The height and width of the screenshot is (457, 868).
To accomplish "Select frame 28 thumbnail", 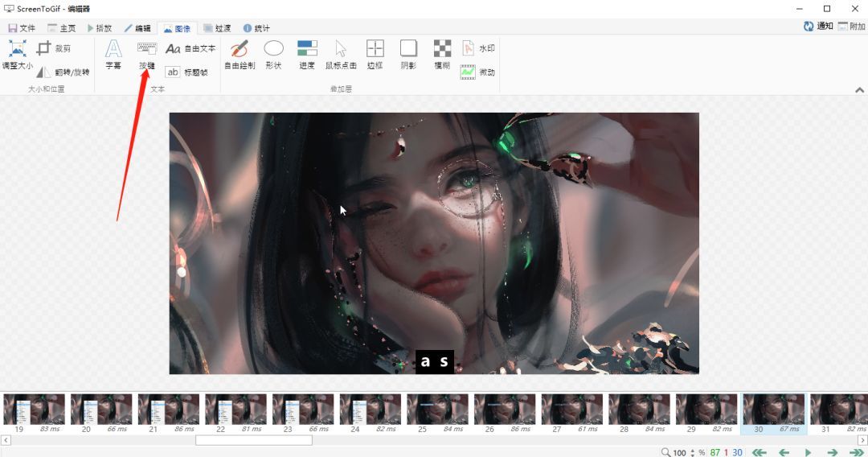I will pyautogui.click(x=640, y=414).
